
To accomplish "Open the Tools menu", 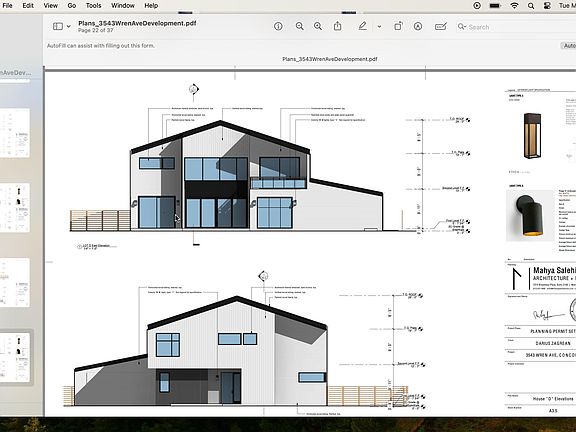I will (x=93, y=6).
